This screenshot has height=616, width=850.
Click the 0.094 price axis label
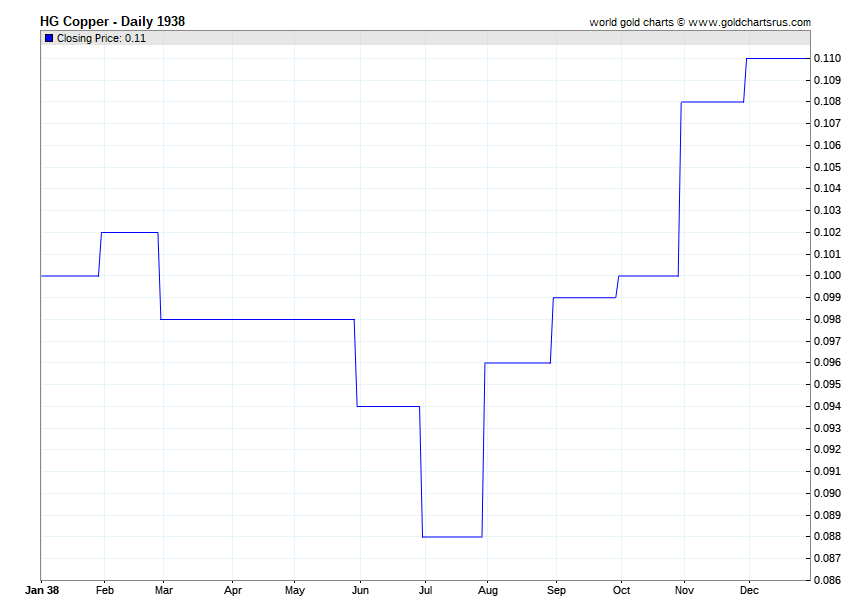click(827, 406)
